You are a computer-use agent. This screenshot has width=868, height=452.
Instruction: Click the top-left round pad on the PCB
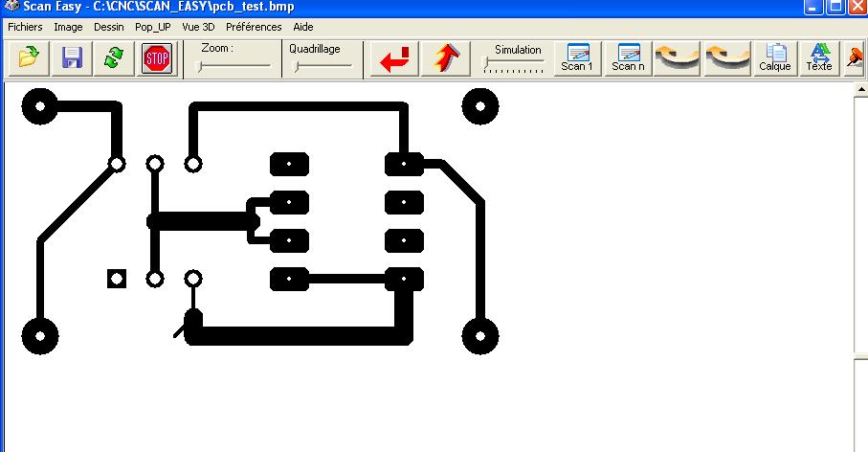click(40, 105)
